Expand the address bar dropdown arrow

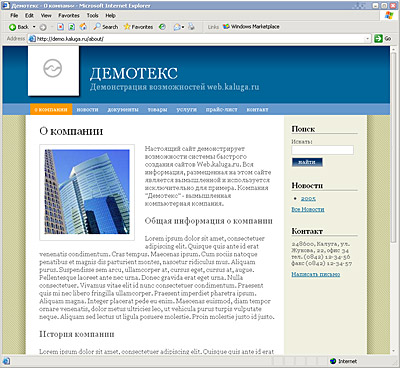368,39
